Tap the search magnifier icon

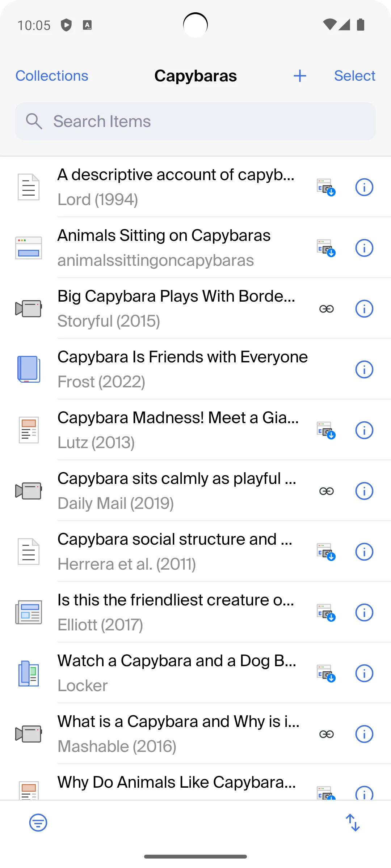tap(34, 121)
